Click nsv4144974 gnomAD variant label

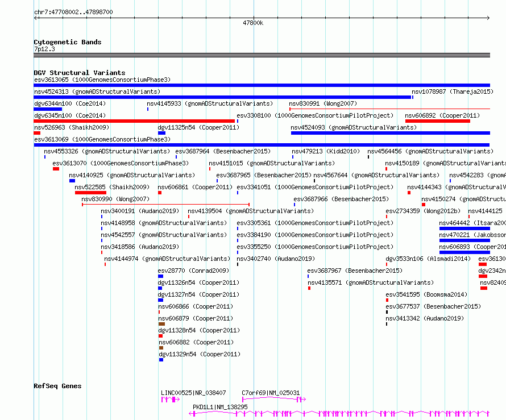(x=167, y=259)
